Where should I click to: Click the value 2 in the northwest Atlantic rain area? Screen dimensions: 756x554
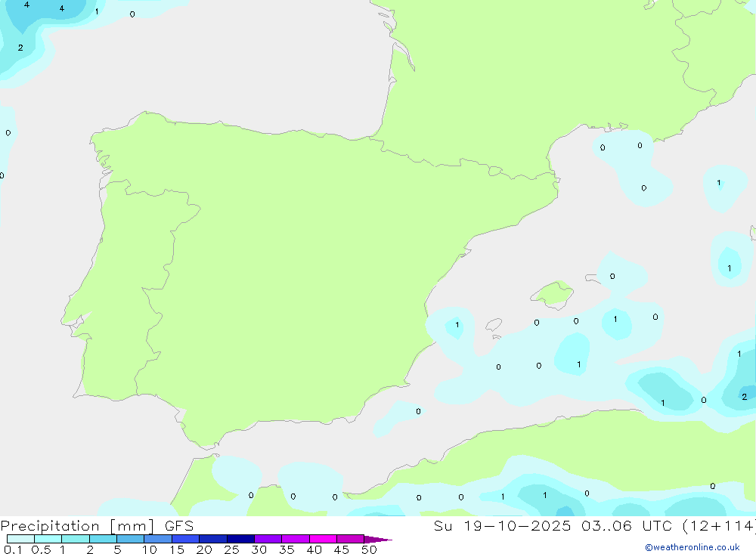(x=20, y=48)
